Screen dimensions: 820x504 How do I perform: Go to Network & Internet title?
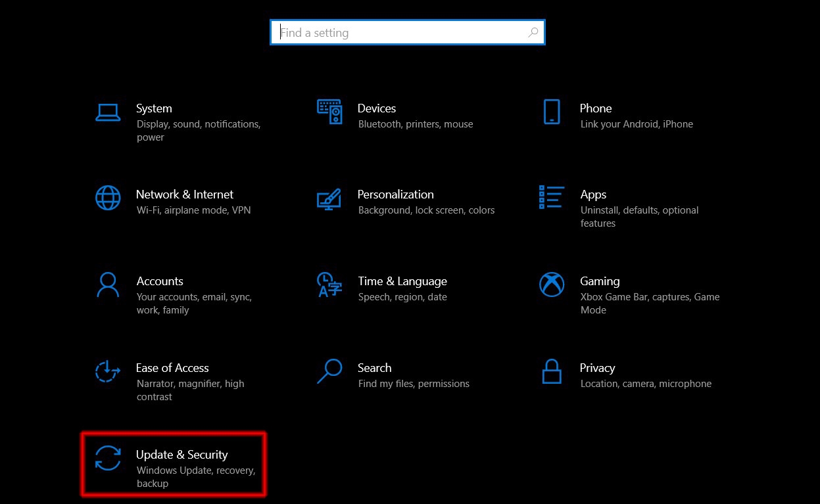(x=185, y=195)
